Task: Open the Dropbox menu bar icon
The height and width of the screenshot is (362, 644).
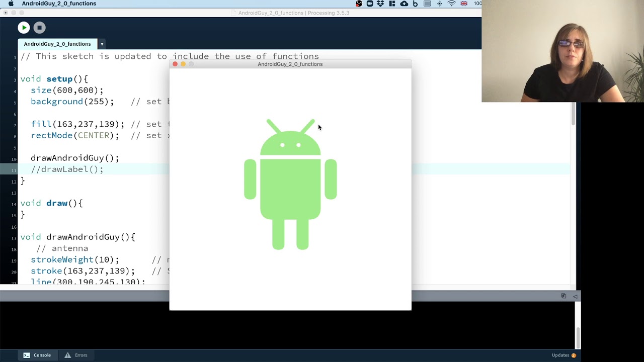Action: (x=380, y=4)
